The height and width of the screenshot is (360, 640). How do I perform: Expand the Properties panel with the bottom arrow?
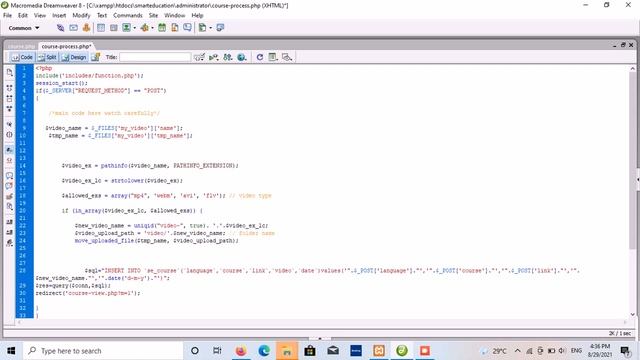click(x=320, y=338)
